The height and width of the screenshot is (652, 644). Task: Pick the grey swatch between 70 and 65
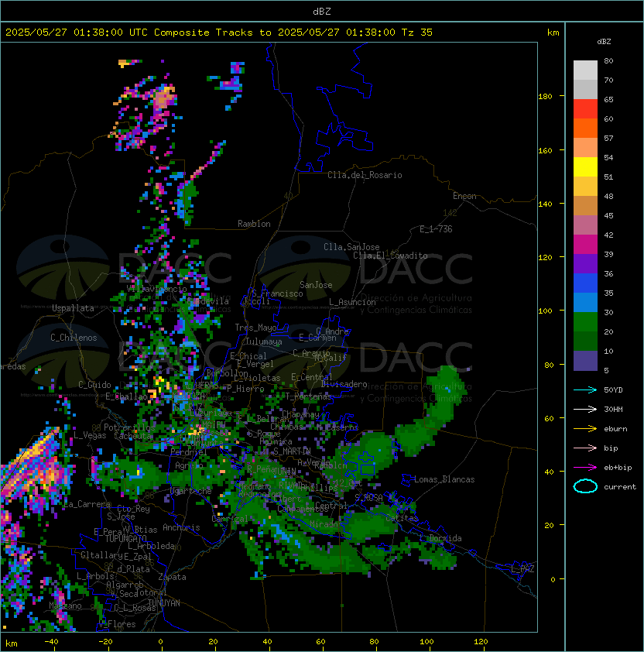[x=585, y=89]
